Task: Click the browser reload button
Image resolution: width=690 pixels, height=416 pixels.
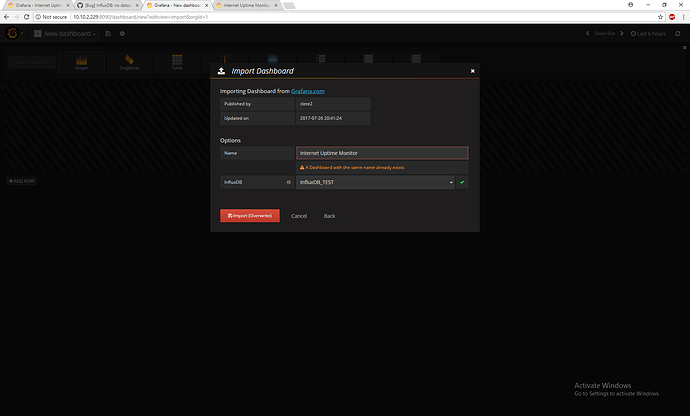Action: pos(26,17)
